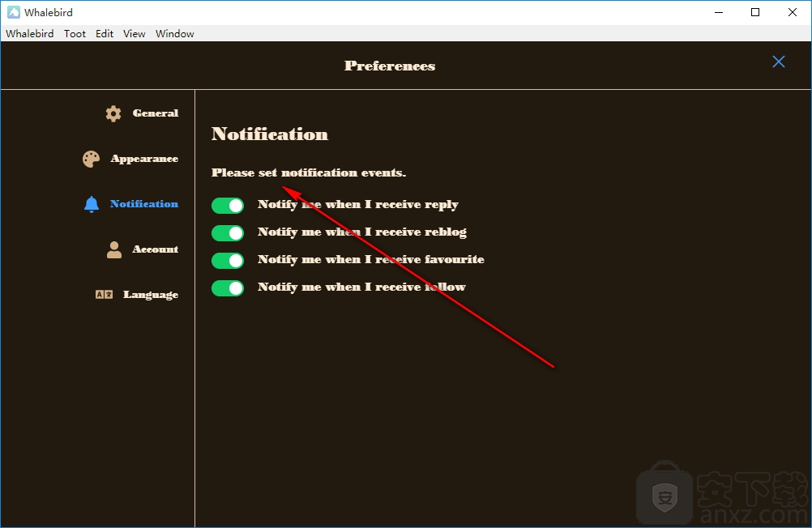
Task: Click the Appearance palette icon
Action: click(91, 159)
